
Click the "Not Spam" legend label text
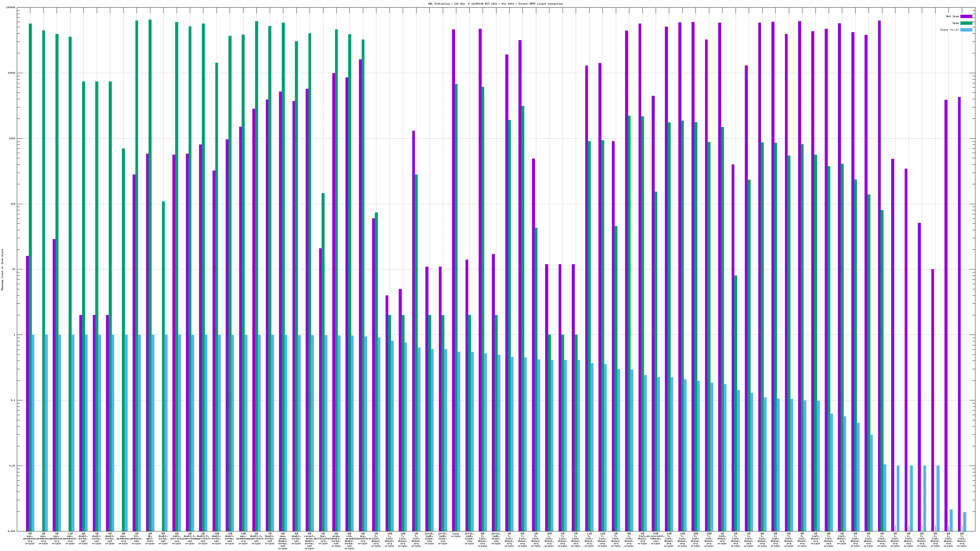pos(953,16)
